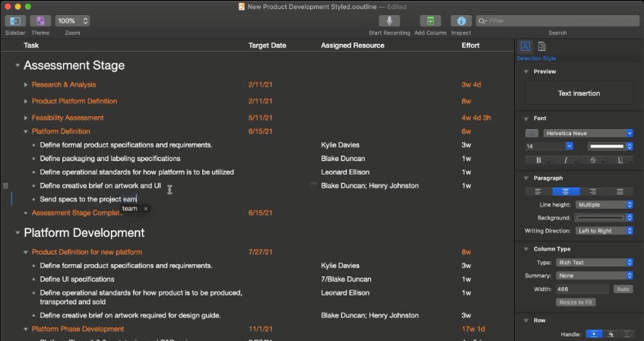Collapse Platform Phase Development row

tap(25, 329)
